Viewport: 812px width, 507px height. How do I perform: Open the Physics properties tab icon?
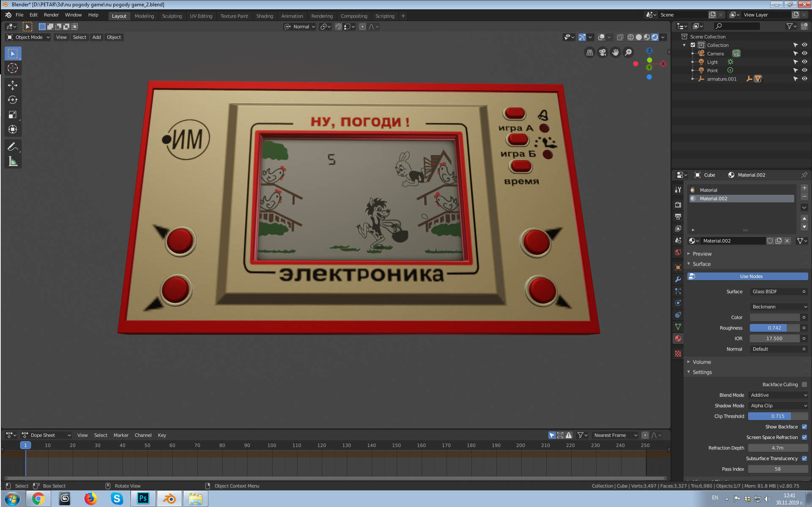[x=678, y=303]
